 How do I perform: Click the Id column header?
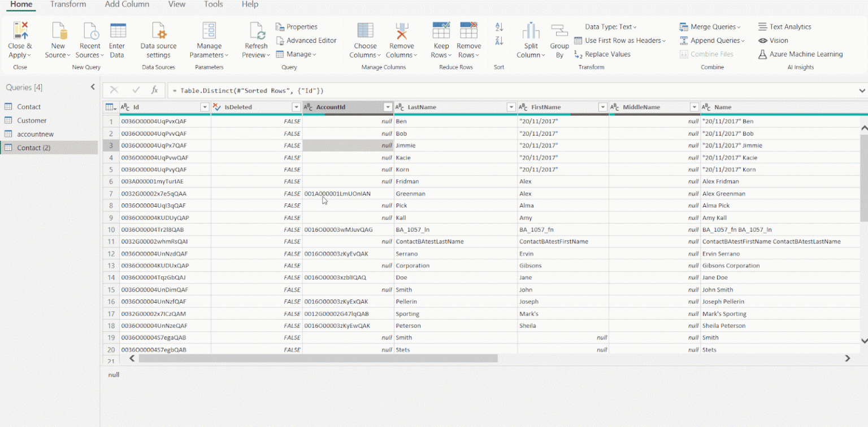[x=165, y=107]
